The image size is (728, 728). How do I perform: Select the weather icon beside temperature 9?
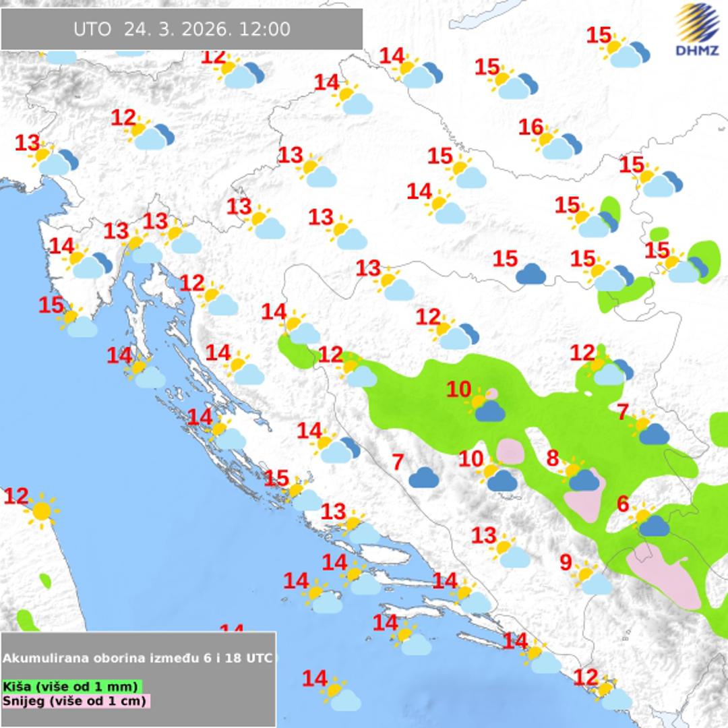point(592,579)
